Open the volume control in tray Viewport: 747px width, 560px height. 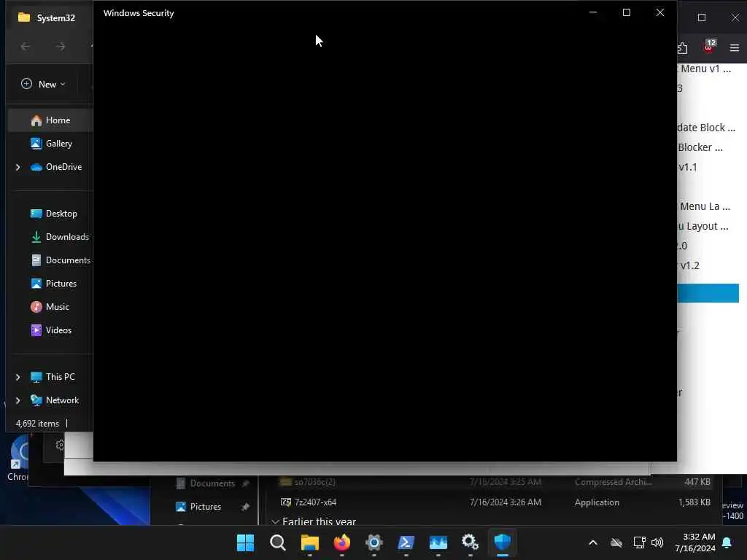point(657,542)
